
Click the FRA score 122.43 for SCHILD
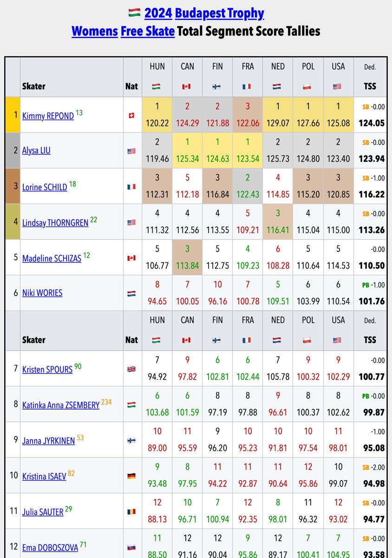(x=248, y=194)
